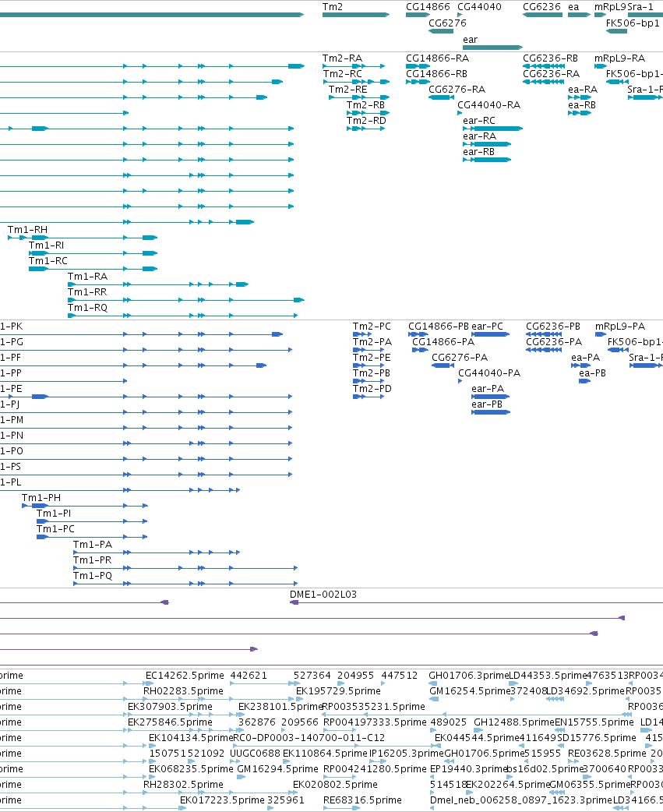Select protein CG44040-PA
The width and height of the screenshot is (663, 812).
(x=460, y=381)
